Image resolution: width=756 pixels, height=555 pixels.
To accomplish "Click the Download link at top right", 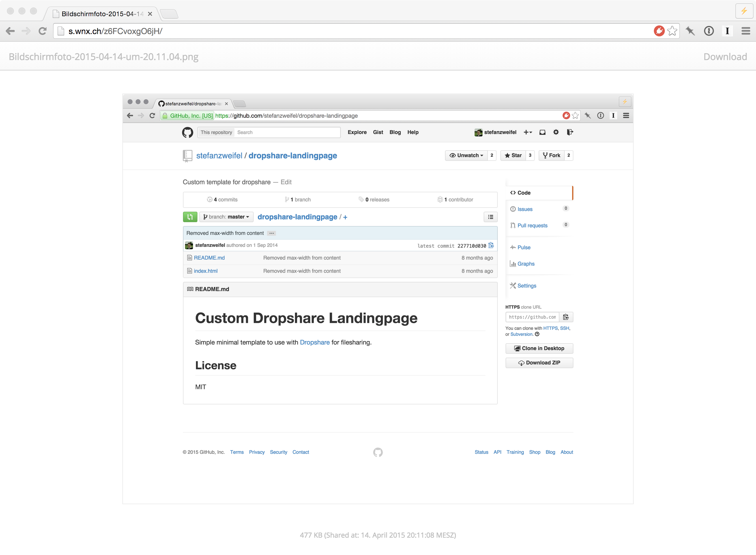I will 725,57.
